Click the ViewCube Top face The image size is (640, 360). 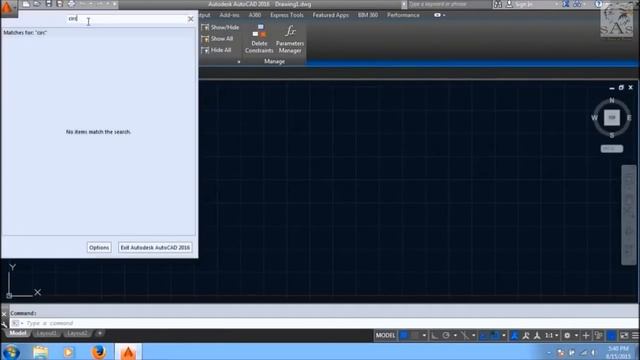pos(612,118)
